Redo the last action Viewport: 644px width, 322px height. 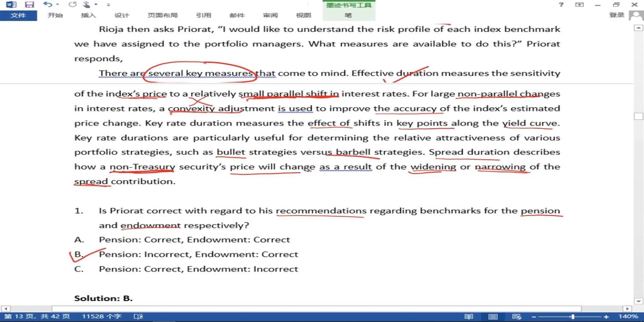pyautogui.click(x=73, y=5)
